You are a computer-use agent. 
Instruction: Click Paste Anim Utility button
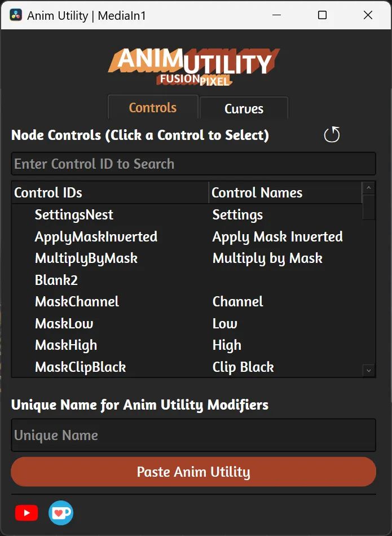tap(193, 472)
